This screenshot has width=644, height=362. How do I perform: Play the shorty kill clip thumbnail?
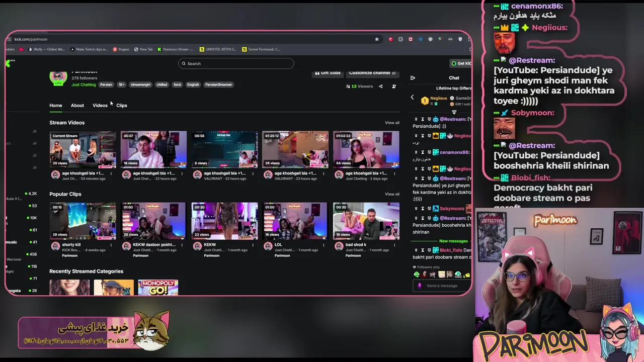tap(83, 221)
